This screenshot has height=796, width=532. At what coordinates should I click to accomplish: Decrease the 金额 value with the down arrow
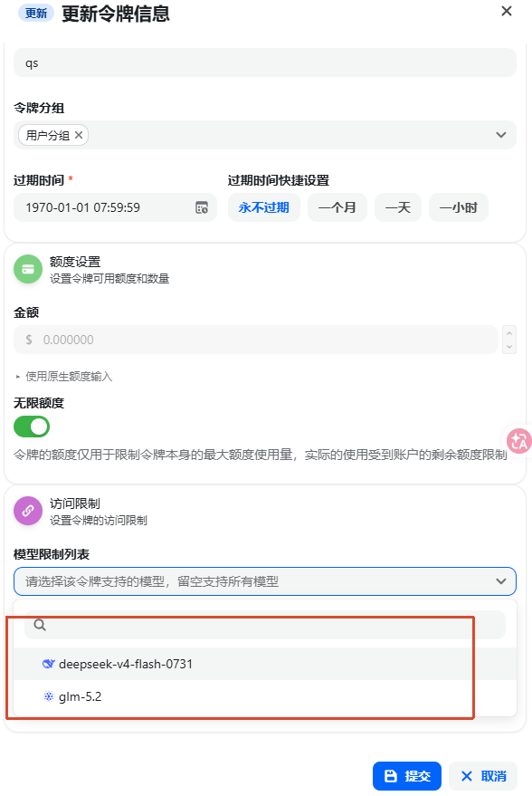click(509, 347)
